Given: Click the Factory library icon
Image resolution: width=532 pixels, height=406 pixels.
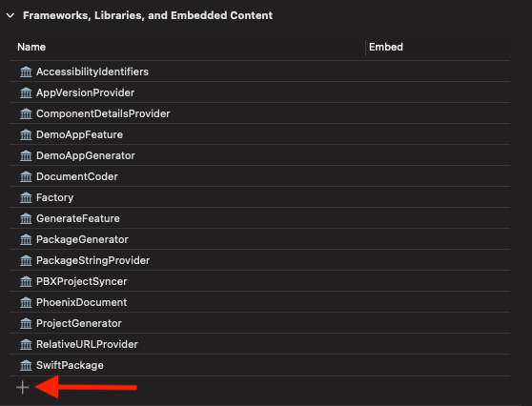Looking at the screenshot, I should click(26, 197).
